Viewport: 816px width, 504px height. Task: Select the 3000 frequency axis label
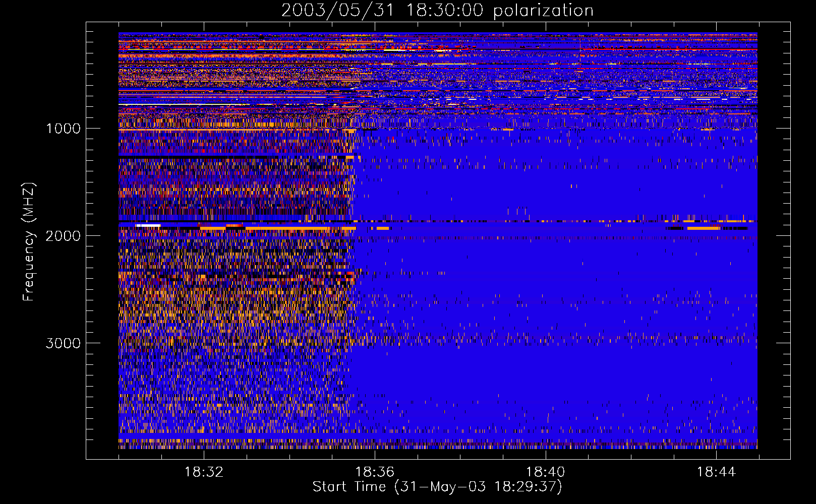pos(63,343)
